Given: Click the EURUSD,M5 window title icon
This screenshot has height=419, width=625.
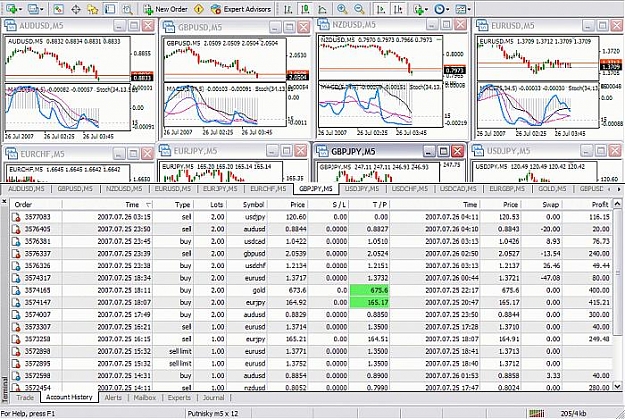Looking at the screenshot, I should (482, 26).
